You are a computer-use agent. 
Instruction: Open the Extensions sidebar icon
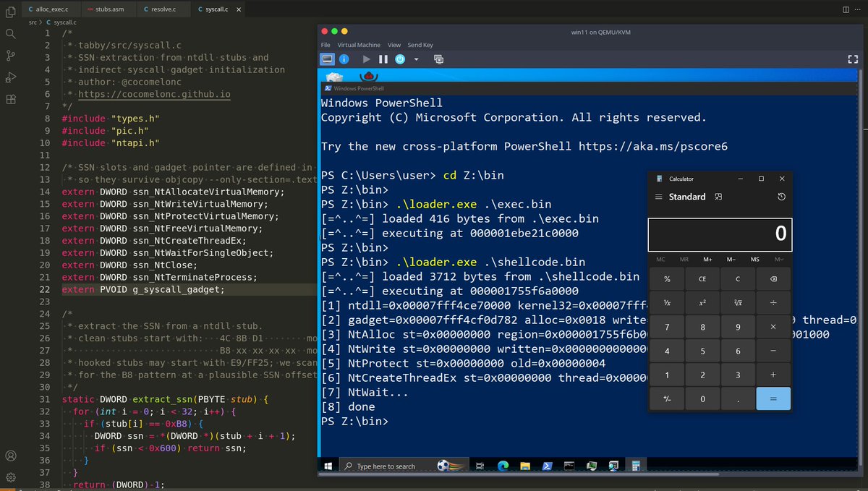[10, 100]
